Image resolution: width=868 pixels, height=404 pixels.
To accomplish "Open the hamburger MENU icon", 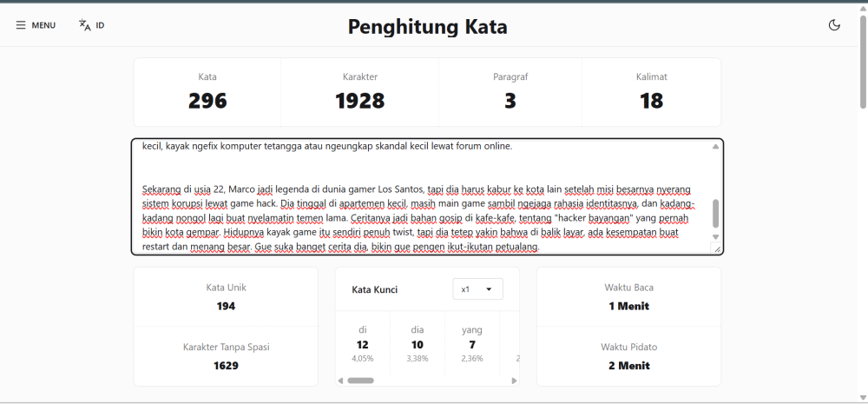I will 21,25.
